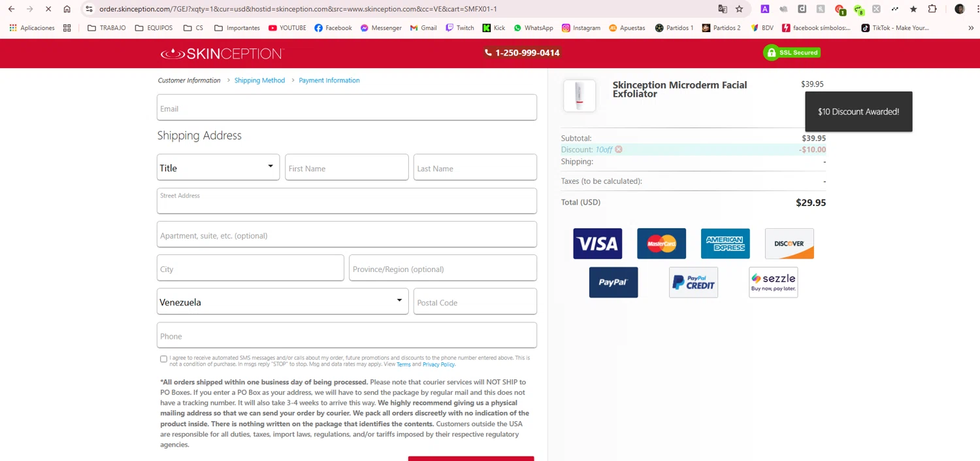Open the Twitch bookmark
The width and height of the screenshot is (980, 461).
tap(460, 28)
